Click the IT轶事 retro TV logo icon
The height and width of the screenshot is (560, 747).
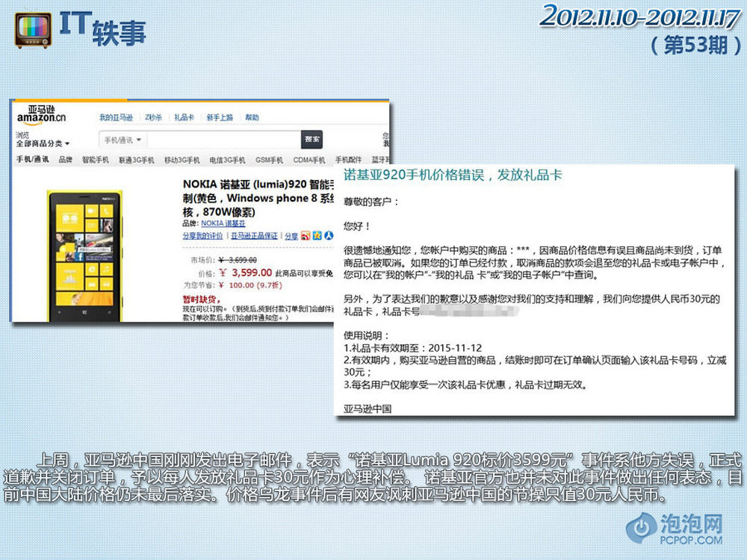(33, 30)
